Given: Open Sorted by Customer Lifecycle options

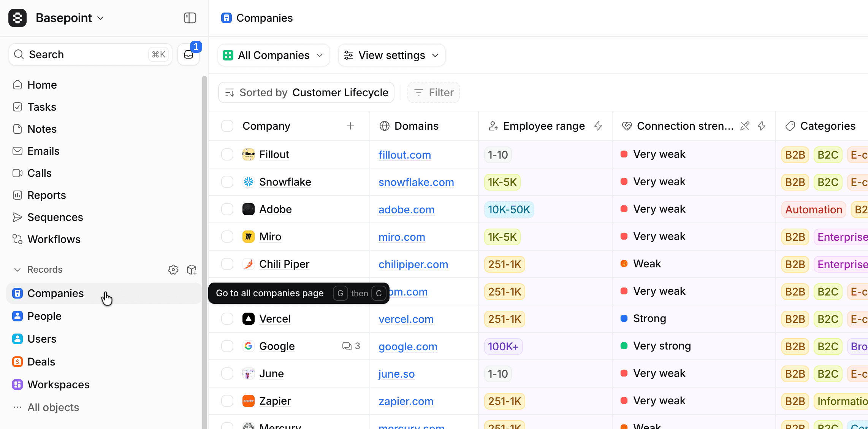Looking at the screenshot, I should coord(306,92).
